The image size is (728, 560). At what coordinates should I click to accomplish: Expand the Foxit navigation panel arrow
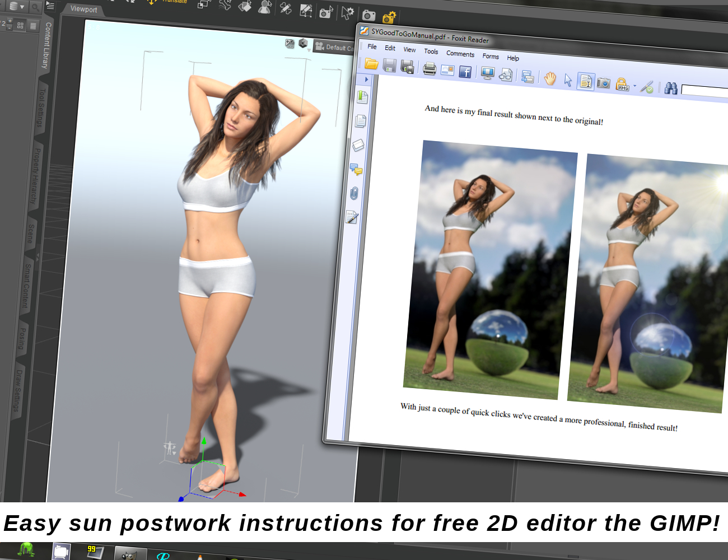coord(366,80)
